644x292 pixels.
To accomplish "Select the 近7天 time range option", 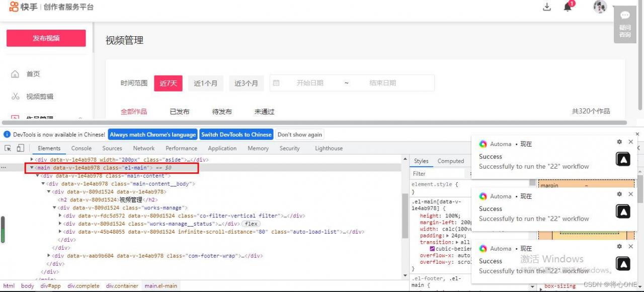I will [168, 83].
